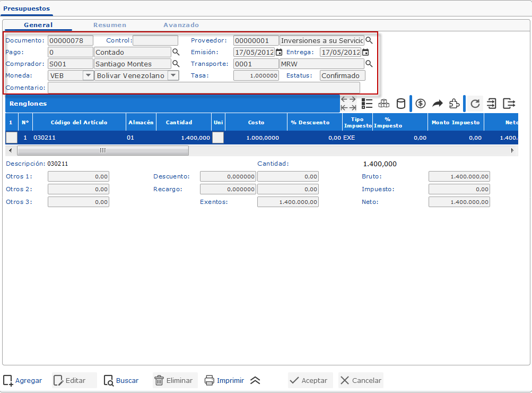Screen dimensions: 532x393
Task: Click the puzzle piece add-on icon
Action: 454,104
